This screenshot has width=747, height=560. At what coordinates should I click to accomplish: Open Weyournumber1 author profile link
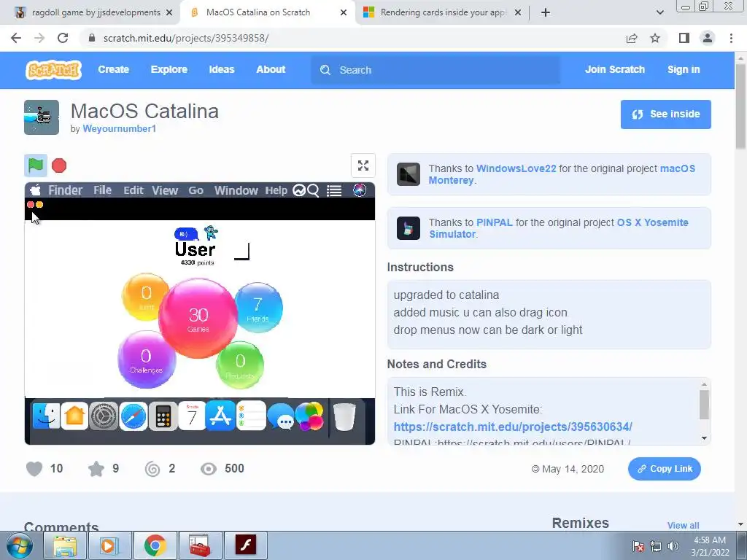coord(119,128)
